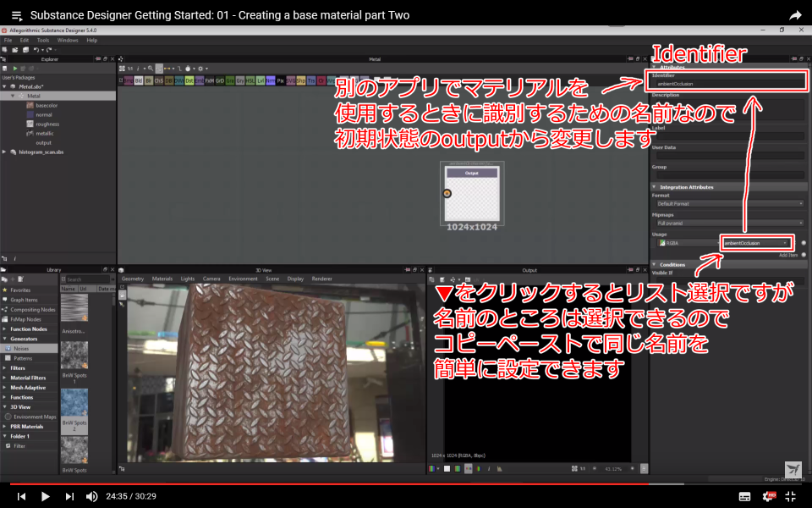Toggle video subtitles

tap(744, 497)
